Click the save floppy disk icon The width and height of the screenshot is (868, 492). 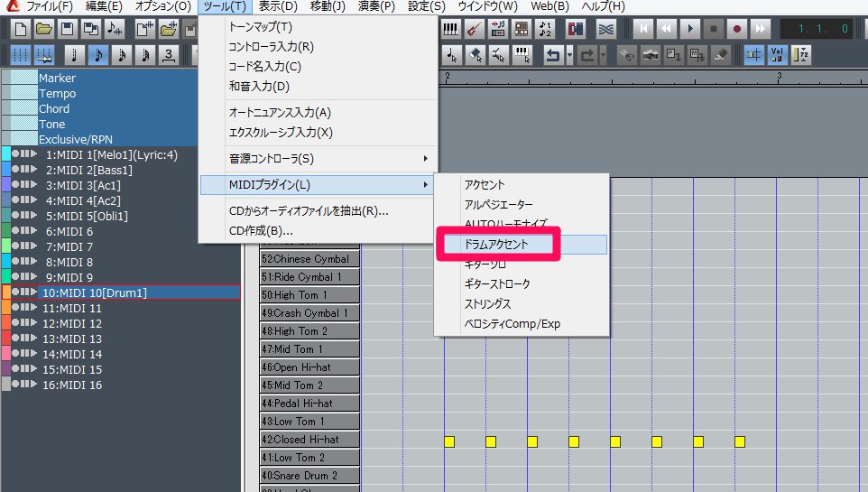pos(67,29)
